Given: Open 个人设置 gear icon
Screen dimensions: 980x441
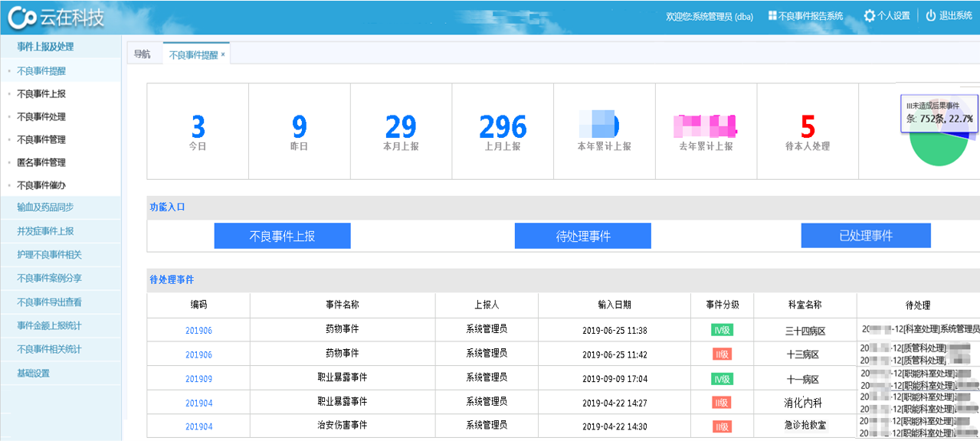Looking at the screenshot, I should 869,16.
